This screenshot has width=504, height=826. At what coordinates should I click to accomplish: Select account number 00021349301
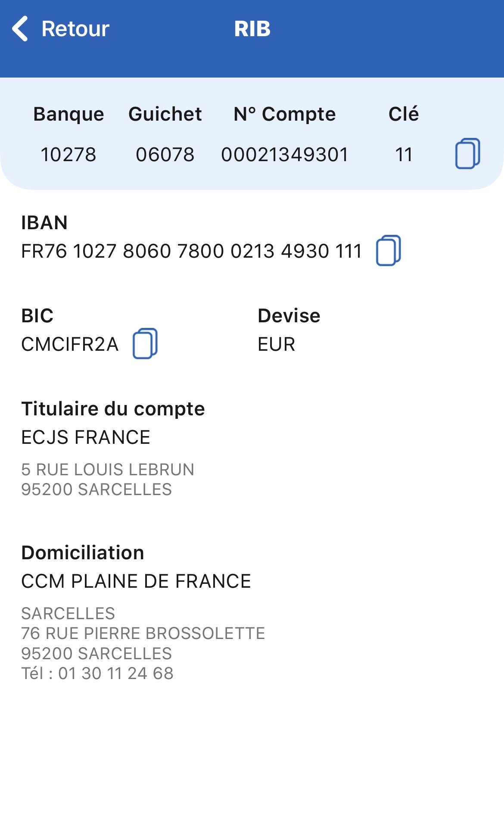point(285,154)
